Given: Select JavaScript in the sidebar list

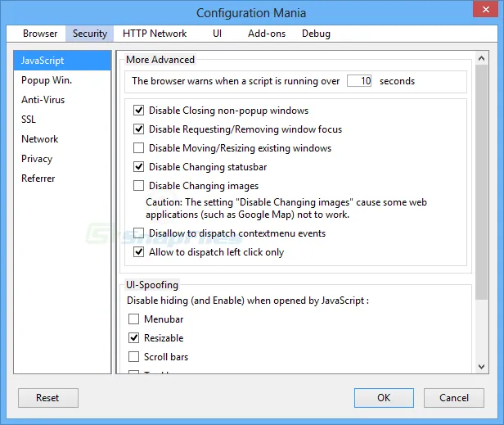Looking at the screenshot, I should pos(62,61).
